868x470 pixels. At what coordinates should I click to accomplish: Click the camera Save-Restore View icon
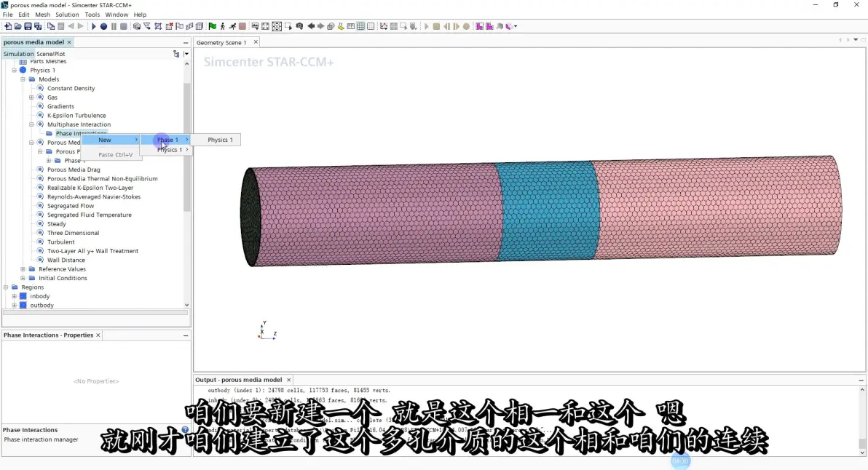[x=299, y=26]
